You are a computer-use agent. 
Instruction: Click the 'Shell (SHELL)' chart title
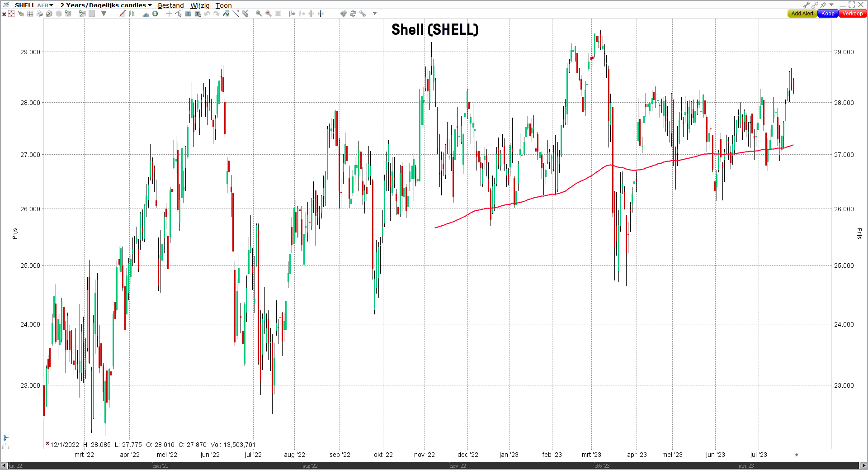tap(435, 29)
